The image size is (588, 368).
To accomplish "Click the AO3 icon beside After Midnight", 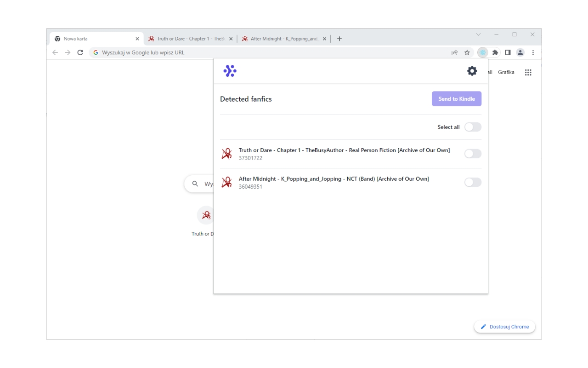I will 226,182.
